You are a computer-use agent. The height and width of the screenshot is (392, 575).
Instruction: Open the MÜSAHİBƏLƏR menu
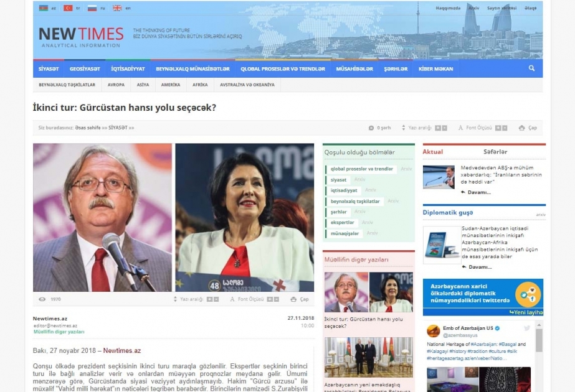[x=354, y=69]
